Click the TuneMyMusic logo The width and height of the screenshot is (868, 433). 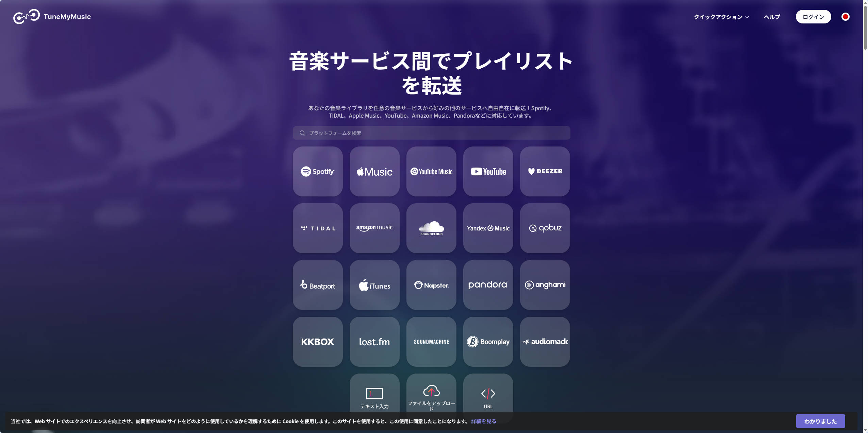pyautogui.click(x=52, y=17)
